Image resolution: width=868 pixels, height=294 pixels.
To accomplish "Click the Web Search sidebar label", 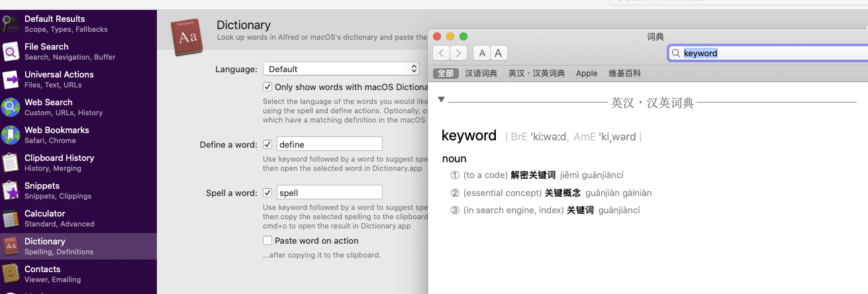I will click(x=48, y=102).
